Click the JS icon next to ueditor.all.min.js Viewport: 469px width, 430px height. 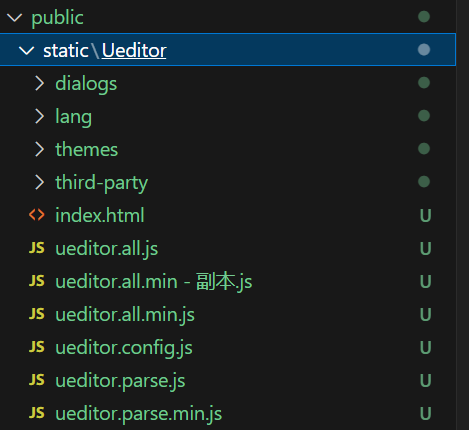(37, 314)
